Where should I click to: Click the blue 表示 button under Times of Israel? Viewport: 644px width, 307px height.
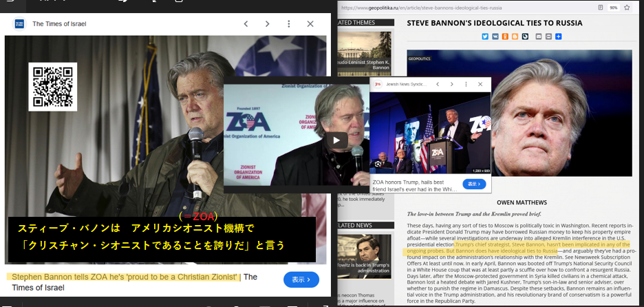[301, 279]
